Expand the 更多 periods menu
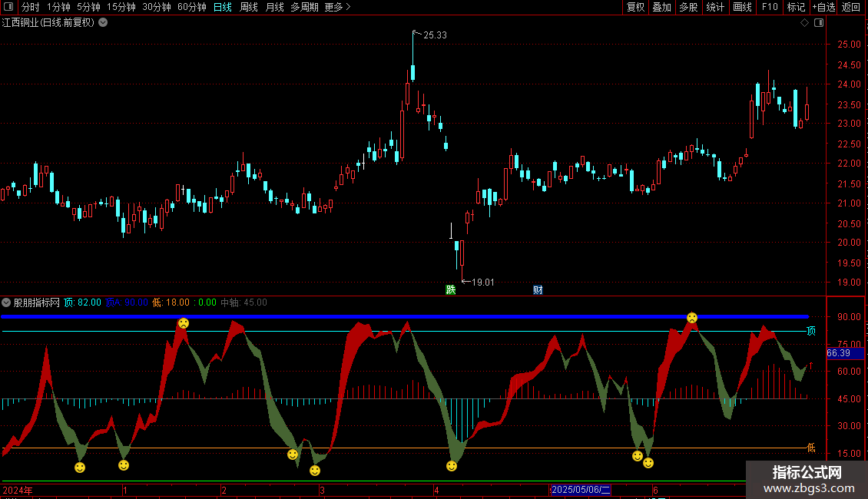Viewport: 868px width, 499px height. pyautogui.click(x=337, y=7)
